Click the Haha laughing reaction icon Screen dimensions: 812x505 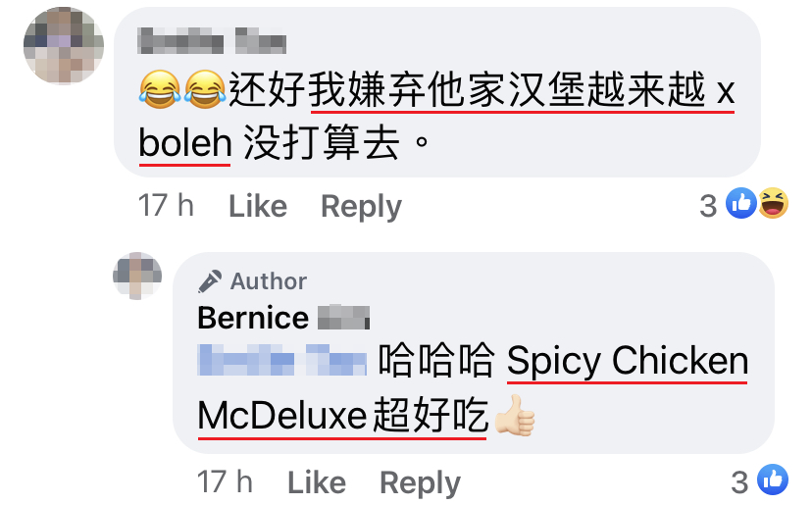[773, 203]
